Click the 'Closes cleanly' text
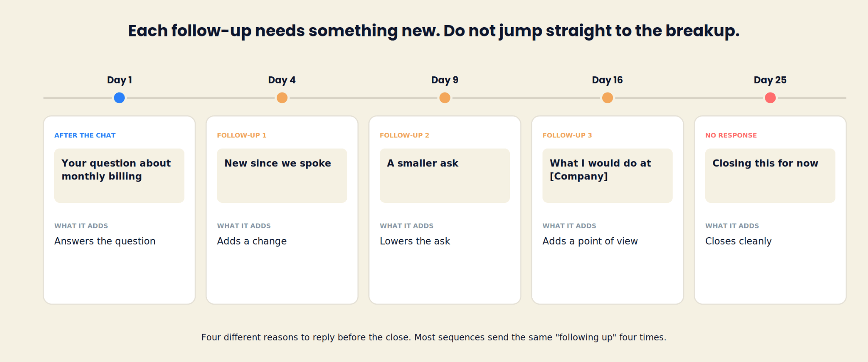 click(x=738, y=241)
